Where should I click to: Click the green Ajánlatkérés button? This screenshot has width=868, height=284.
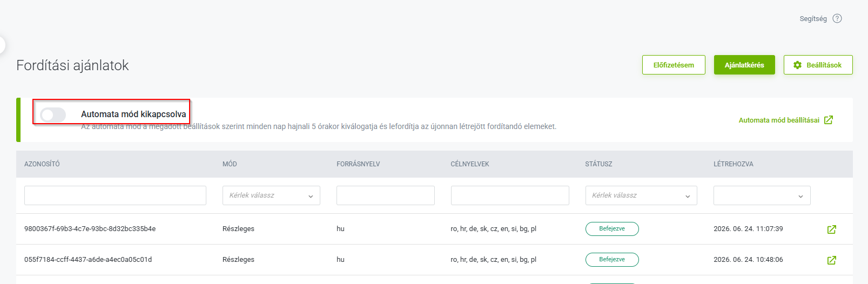click(x=744, y=65)
